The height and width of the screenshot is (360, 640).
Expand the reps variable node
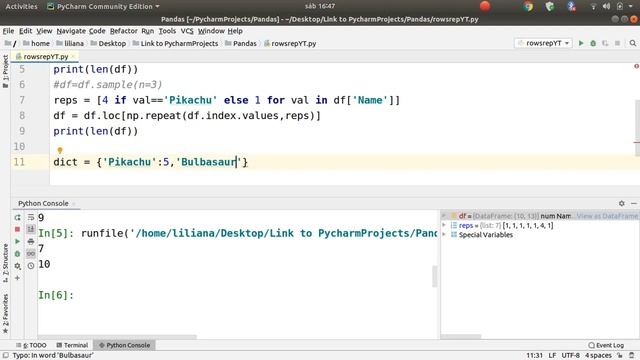click(444, 225)
